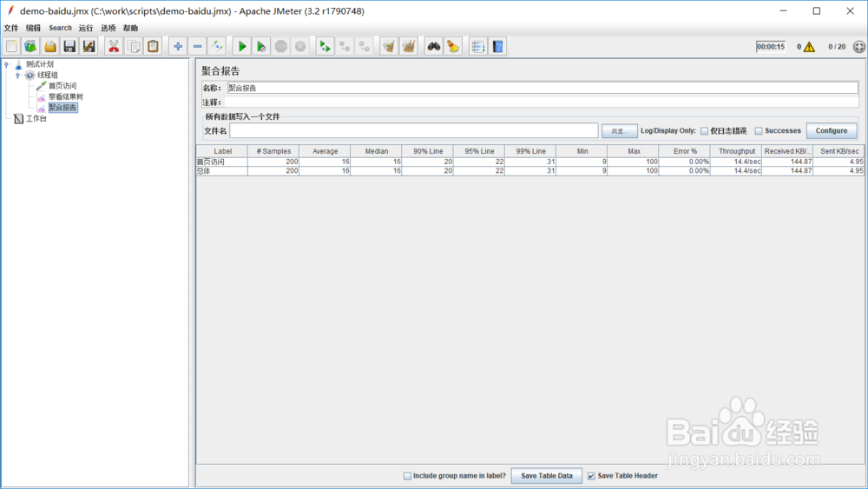Click the Label column header

[x=222, y=151]
